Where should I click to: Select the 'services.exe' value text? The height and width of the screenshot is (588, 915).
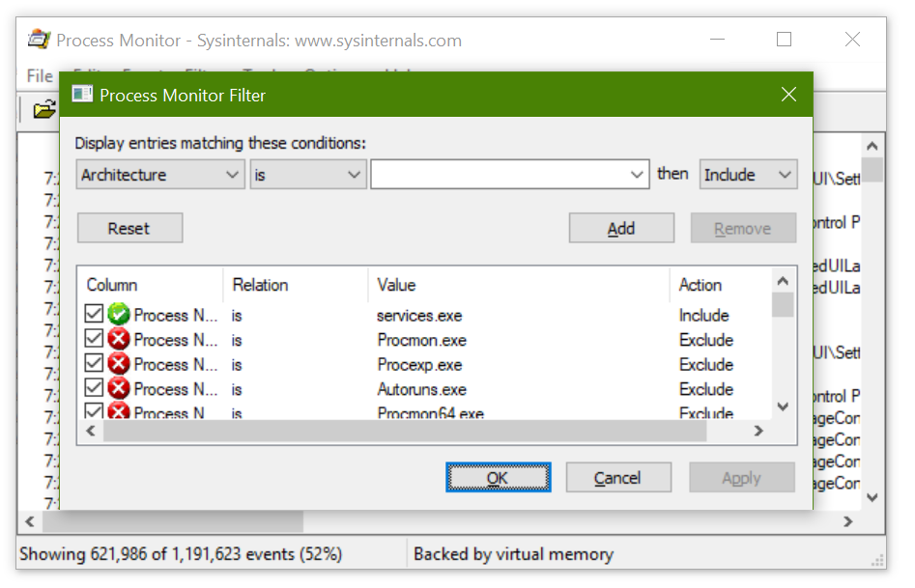coord(419,316)
